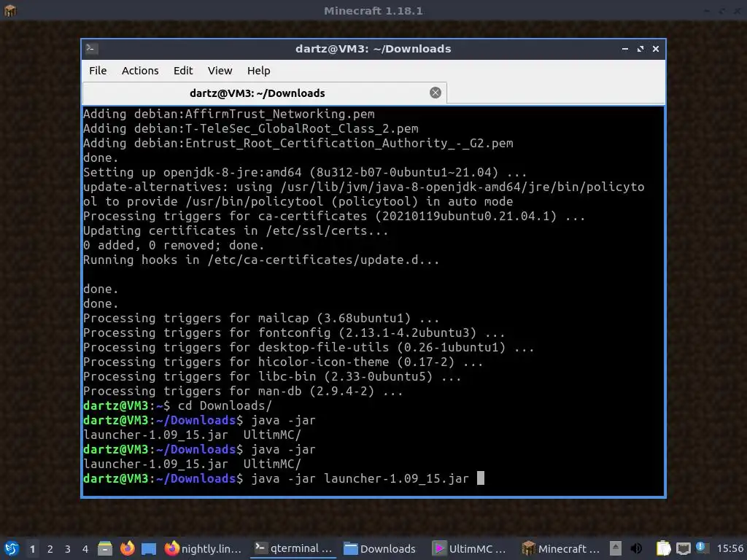The width and height of the screenshot is (747, 560).
Task: Click the show desktop icon in the panel
Action: [149, 549]
